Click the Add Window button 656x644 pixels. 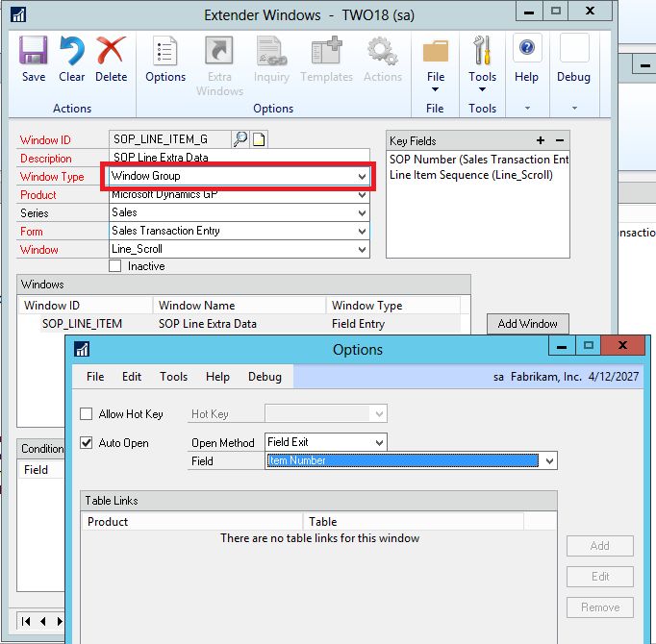click(527, 324)
